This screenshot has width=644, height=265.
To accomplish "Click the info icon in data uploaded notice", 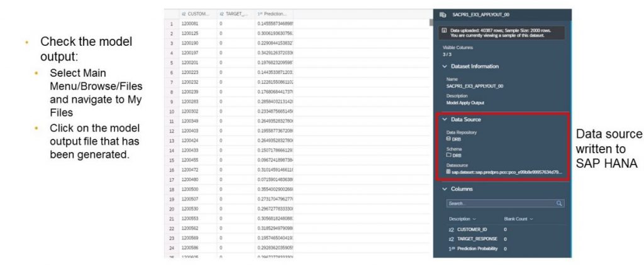I will (445, 30).
